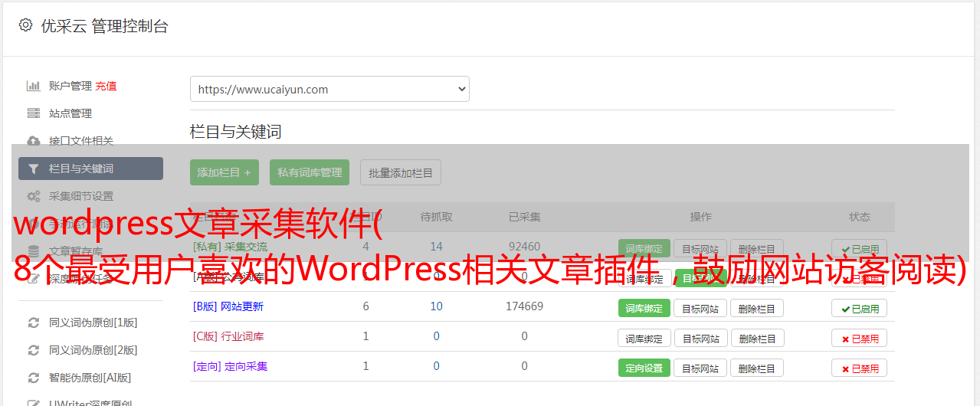Click the 栏目与关键词 page heading

pyautogui.click(x=236, y=132)
